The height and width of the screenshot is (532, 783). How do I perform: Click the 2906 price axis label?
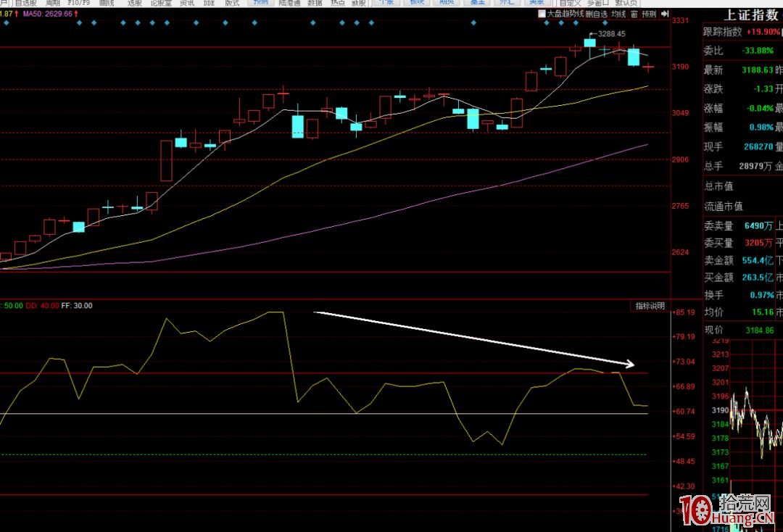coord(680,159)
